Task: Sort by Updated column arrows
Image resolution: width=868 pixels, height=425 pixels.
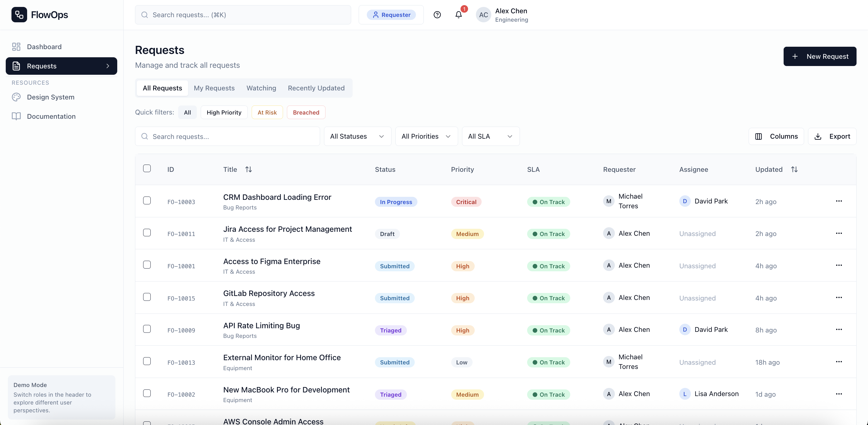Action: 794,169
